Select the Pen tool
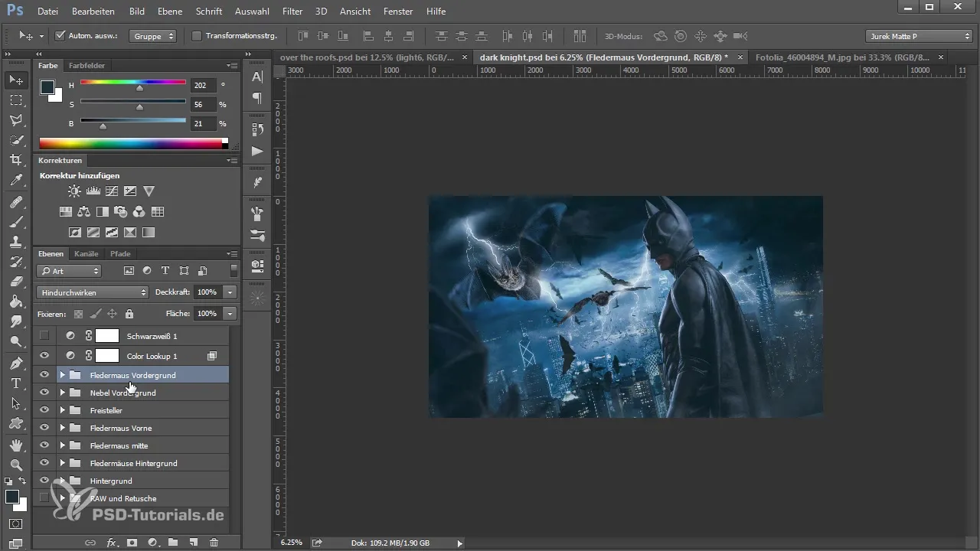Screen dimensions: 980x551 point(16,363)
